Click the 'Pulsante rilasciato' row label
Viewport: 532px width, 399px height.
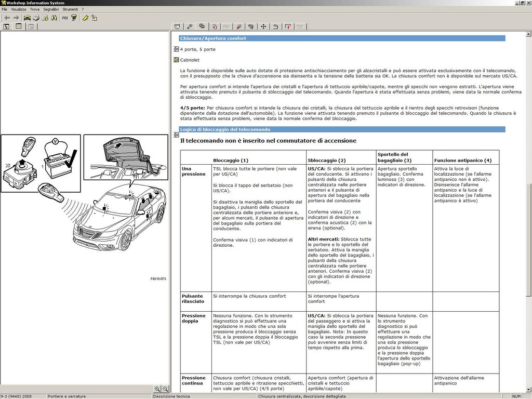[193, 299]
